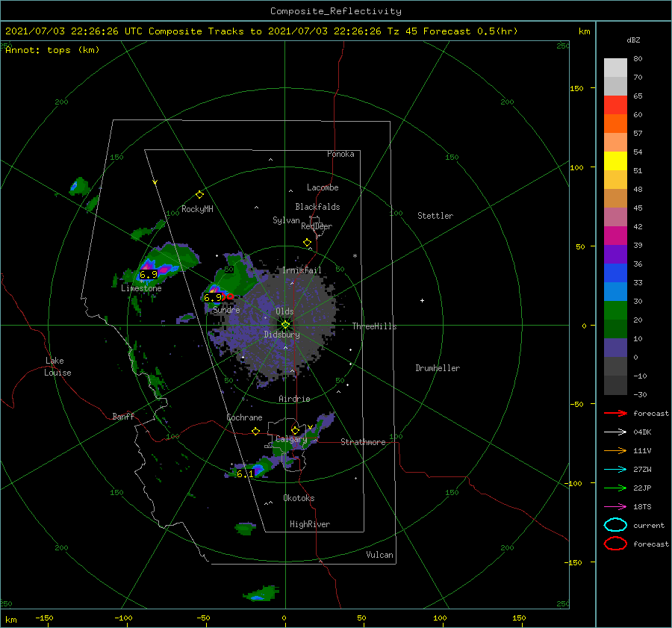Click the 6.9 storm top label above Sundre
Image resolution: width=672 pixels, height=628 pixels.
pyautogui.click(x=213, y=297)
